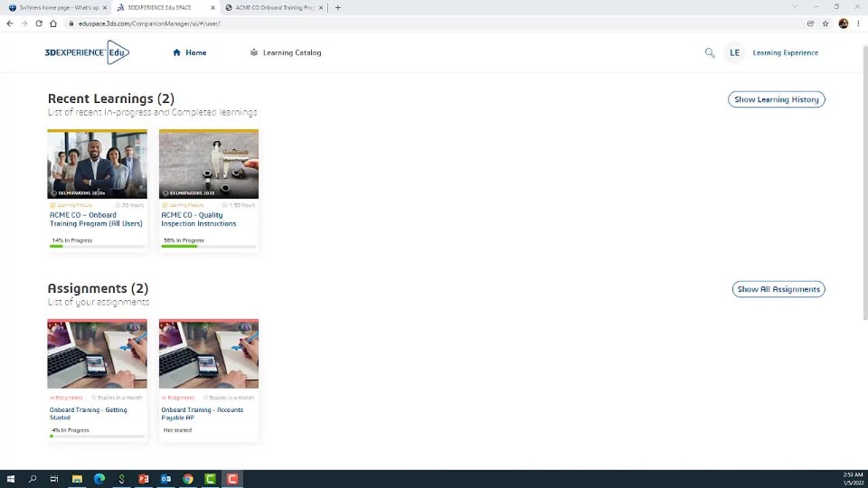
Task: Click the taskbar search icon
Action: [33, 479]
